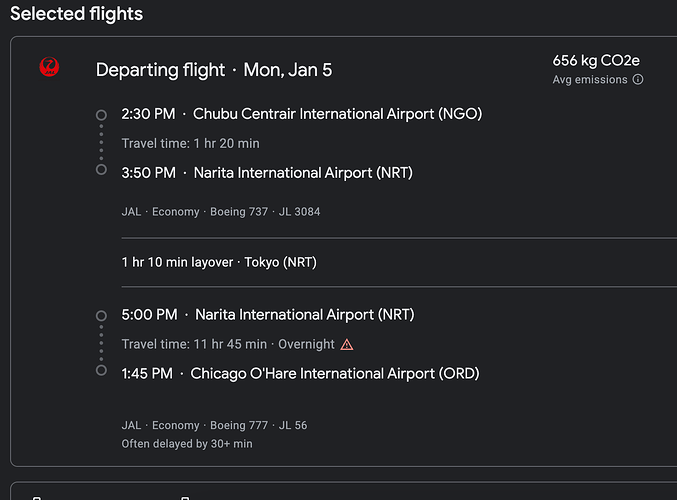The image size is (677, 500).
Task: Click the JAL airline logo icon
Action: (49, 67)
